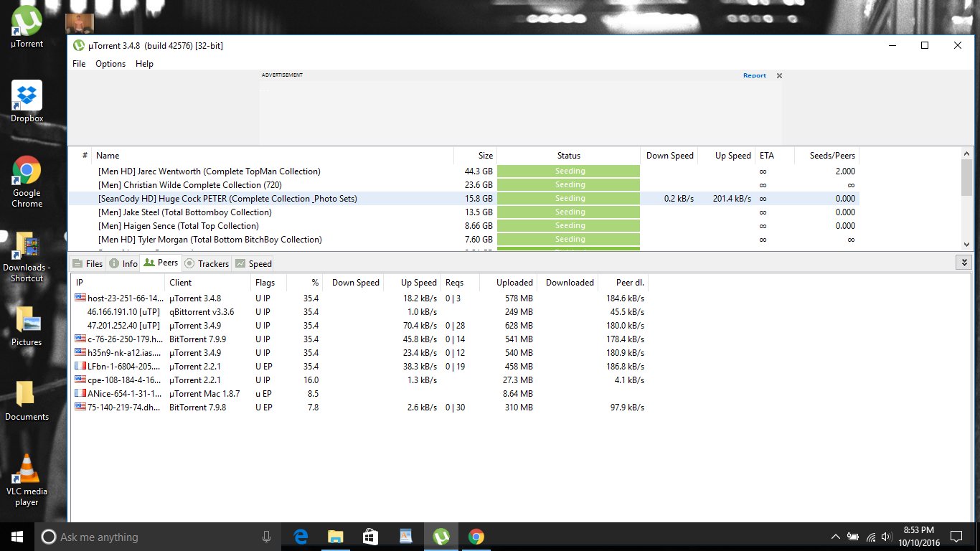Open Microsoft Edge from the taskbar
The height and width of the screenshot is (551, 980).
pos(301,537)
